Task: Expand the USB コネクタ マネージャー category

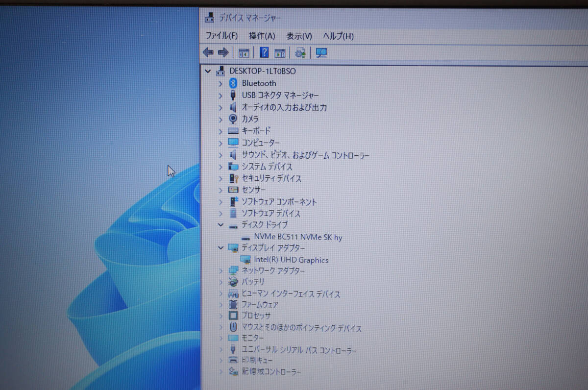Action: [x=220, y=95]
